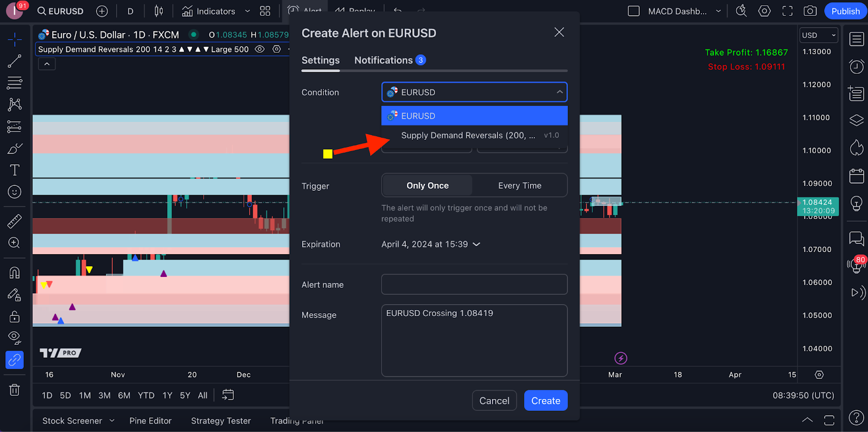The width and height of the screenshot is (868, 432).
Task: Open the emoji icons tool
Action: pos(15,192)
